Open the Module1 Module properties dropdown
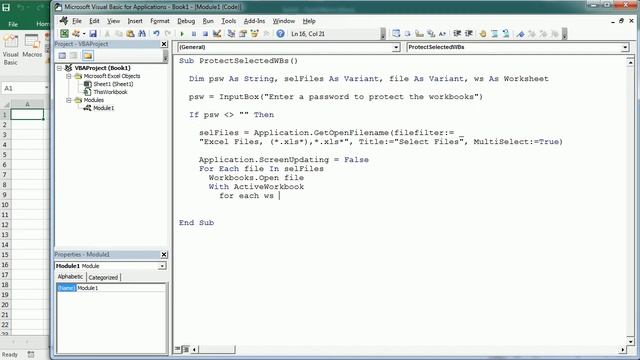This screenshot has width=640, height=360. [162, 266]
